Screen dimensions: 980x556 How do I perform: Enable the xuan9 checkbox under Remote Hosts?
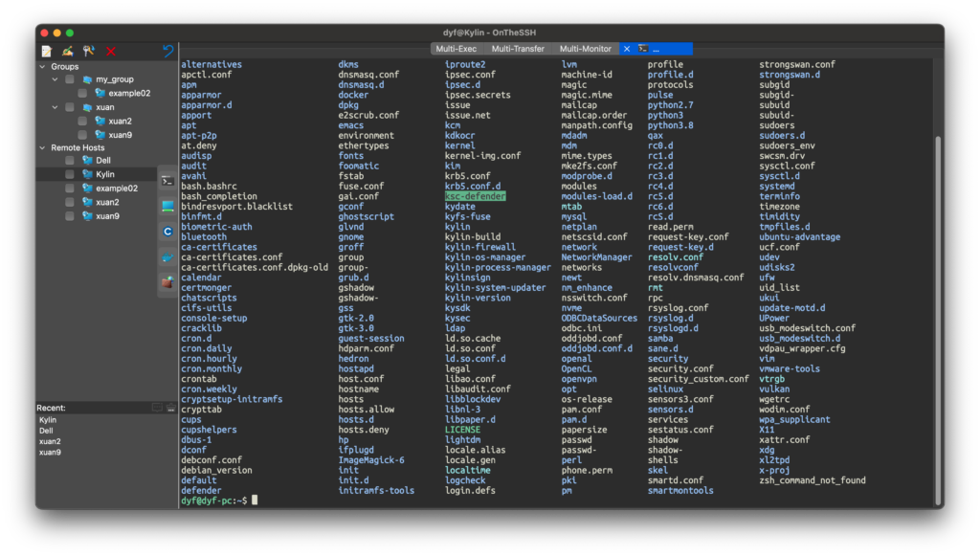[x=70, y=216]
